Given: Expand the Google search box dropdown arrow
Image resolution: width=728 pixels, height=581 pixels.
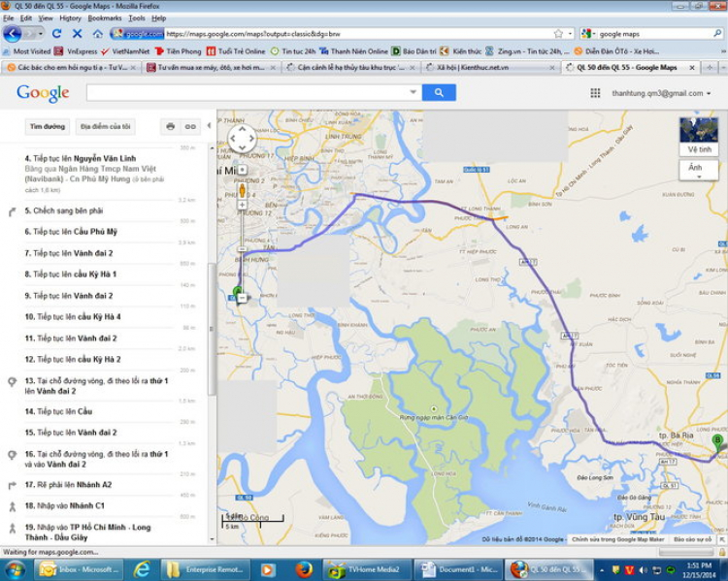Looking at the screenshot, I should pyautogui.click(x=413, y=92).
